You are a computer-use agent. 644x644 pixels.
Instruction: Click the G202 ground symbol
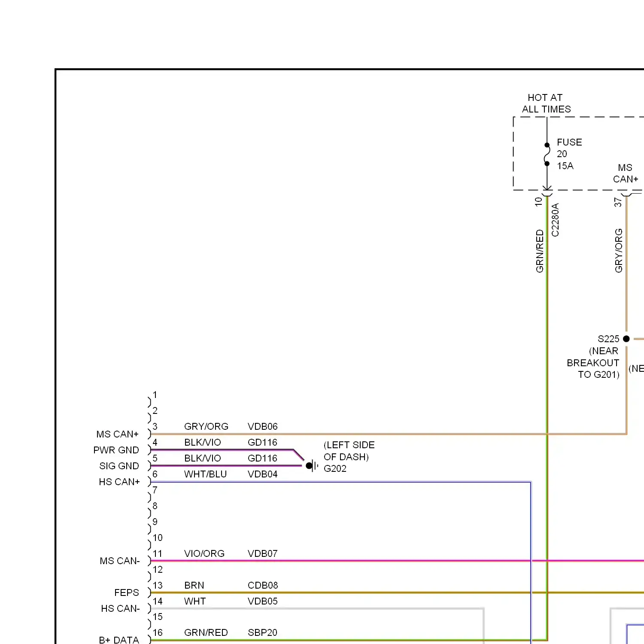[312, 465]
